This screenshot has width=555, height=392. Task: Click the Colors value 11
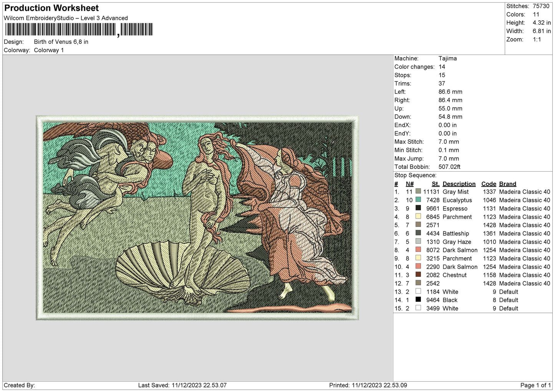(x=536, y=15)
